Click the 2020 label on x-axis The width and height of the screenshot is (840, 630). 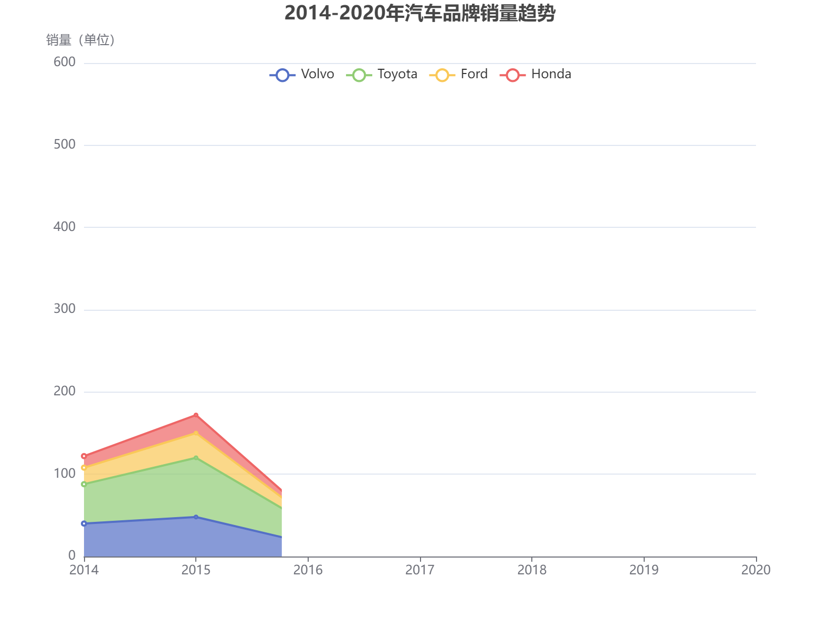[756, 570]
